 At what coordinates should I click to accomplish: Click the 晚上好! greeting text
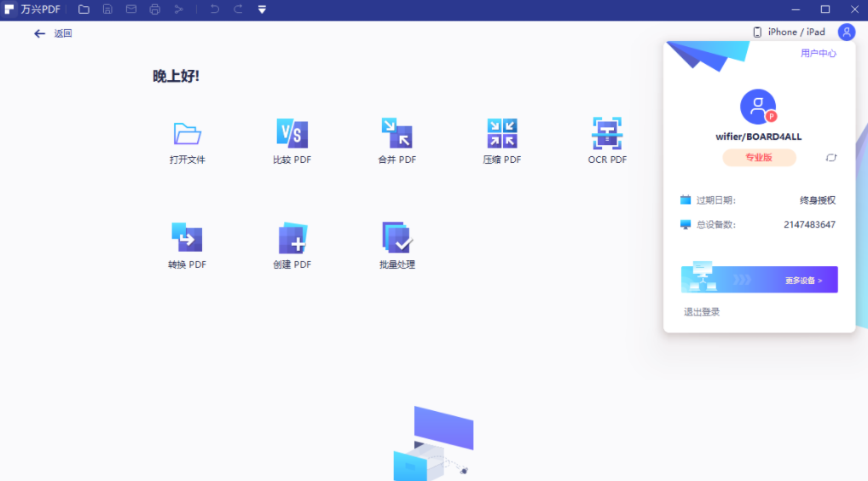coord(176,76)
